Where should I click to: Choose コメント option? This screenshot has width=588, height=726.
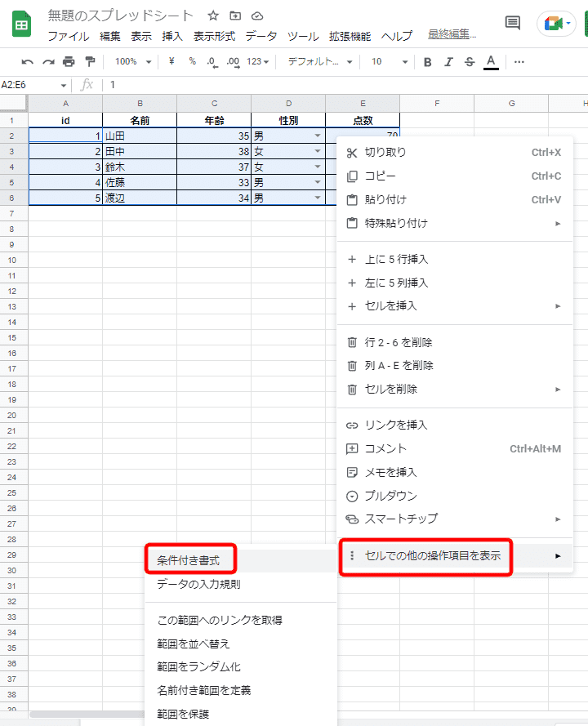pyautogui.click(x=454, y=448)
